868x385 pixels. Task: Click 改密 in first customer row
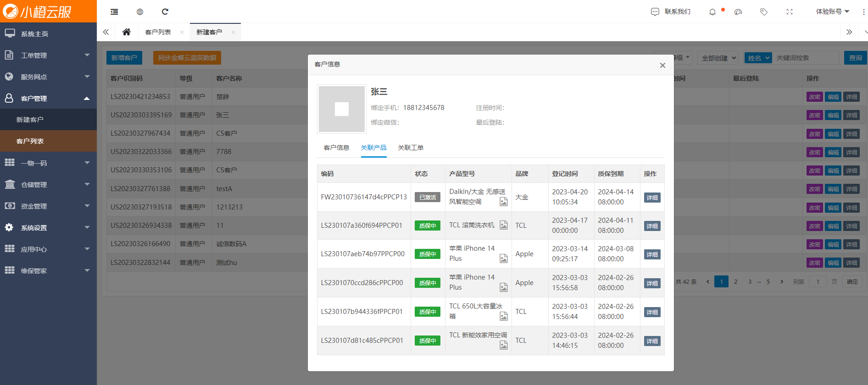[x=815, y=97]
